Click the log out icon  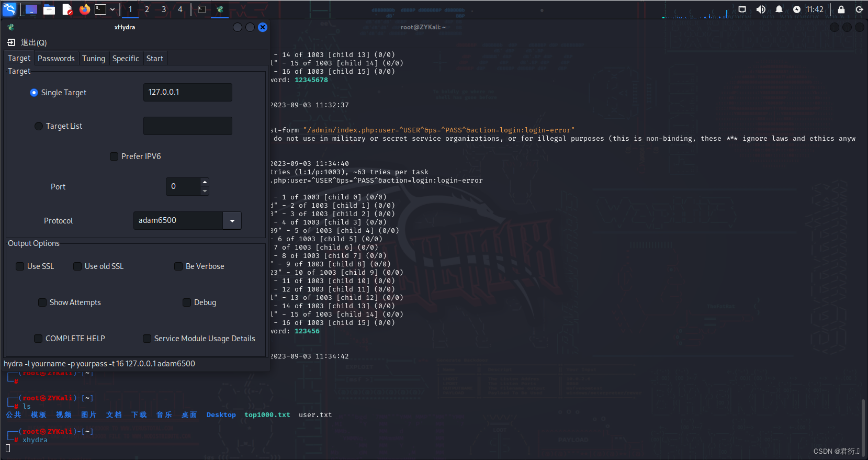point(859,9)
